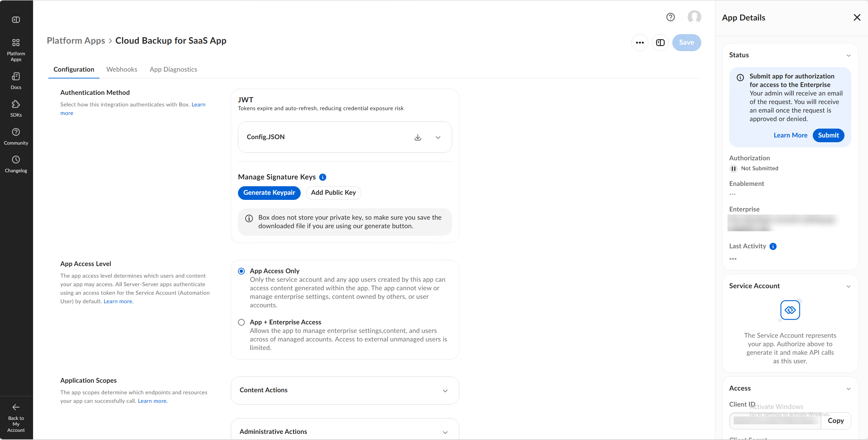The height and width of the screenshot is (440, 868).
Task: Open SDKs from the sidebar
Action: click(16, 108)
